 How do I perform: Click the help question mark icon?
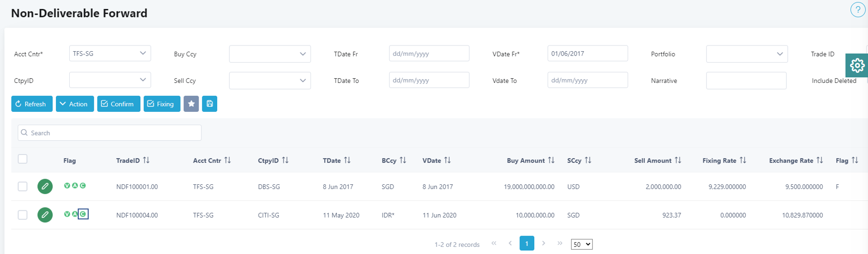[858, 10]
